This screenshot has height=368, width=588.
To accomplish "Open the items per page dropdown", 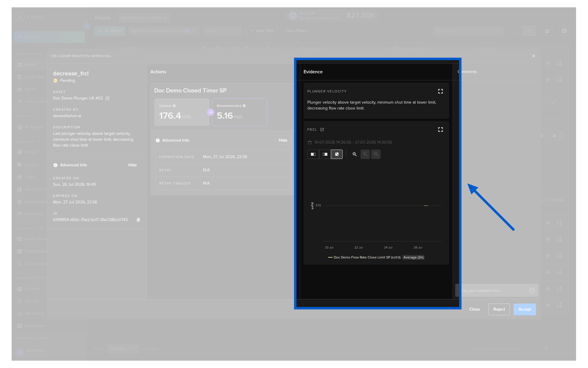I will (x=122, y=349).
